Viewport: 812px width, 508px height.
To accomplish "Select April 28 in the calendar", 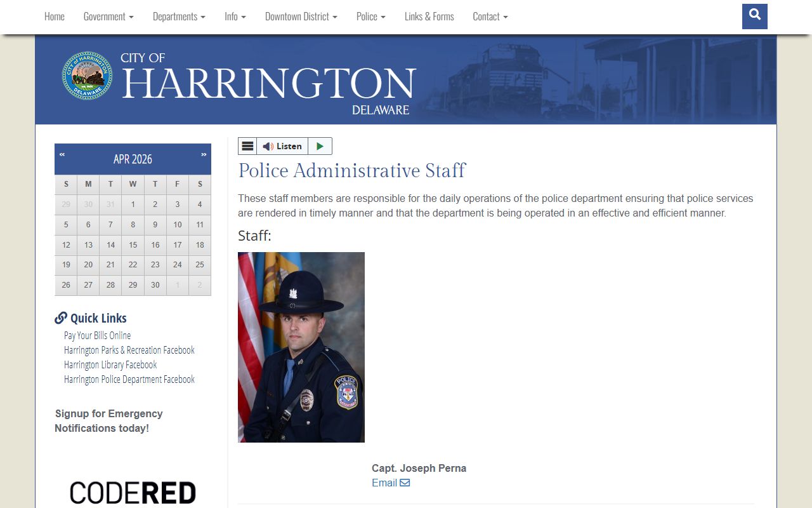I will 110,285.
